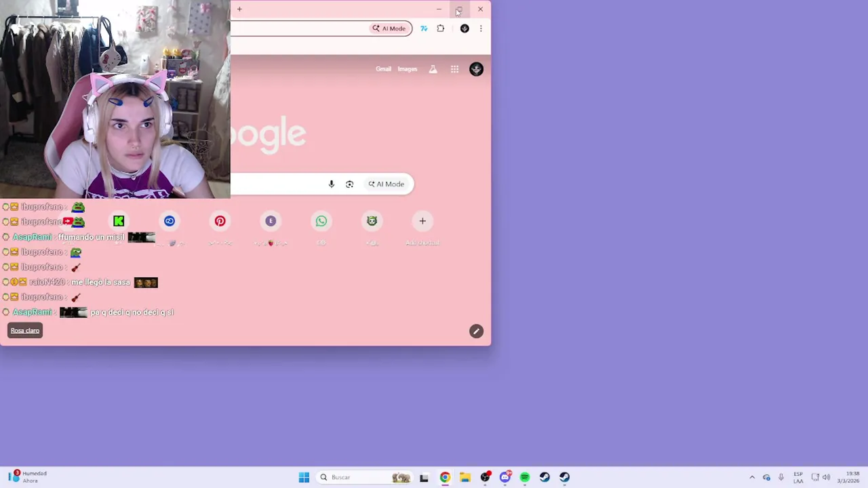
Task: Open the Images link
Action: [407, 69]
